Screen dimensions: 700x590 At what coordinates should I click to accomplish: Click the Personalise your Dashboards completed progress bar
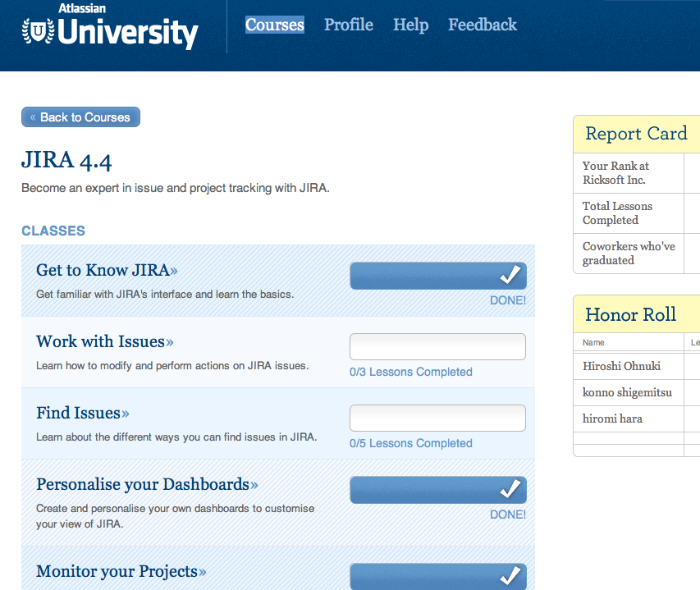coord(438,490)
